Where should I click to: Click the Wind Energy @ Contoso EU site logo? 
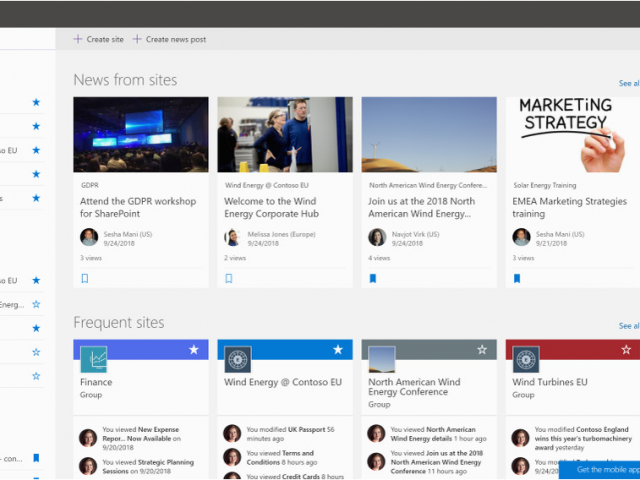pos(238,359)
